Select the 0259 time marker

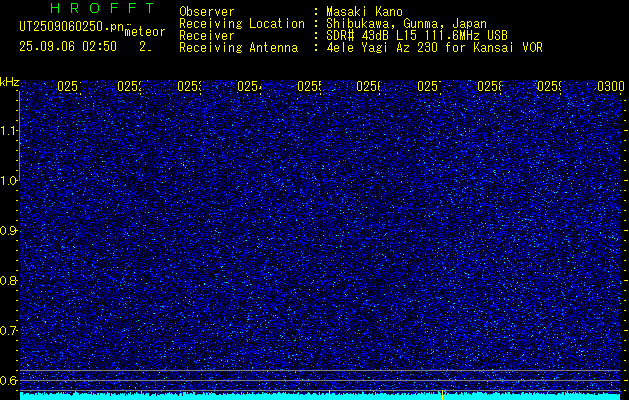[x=549, y=86]
